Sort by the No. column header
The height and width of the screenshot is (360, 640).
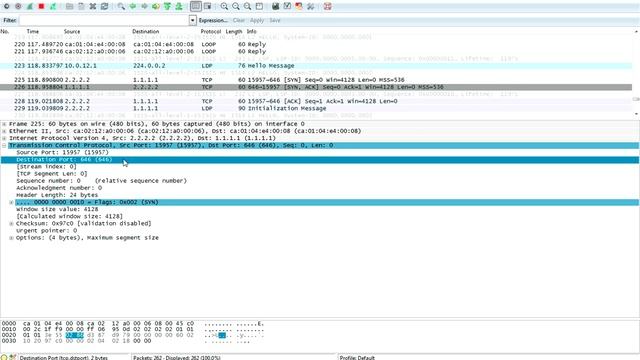[x=5, y=31]
